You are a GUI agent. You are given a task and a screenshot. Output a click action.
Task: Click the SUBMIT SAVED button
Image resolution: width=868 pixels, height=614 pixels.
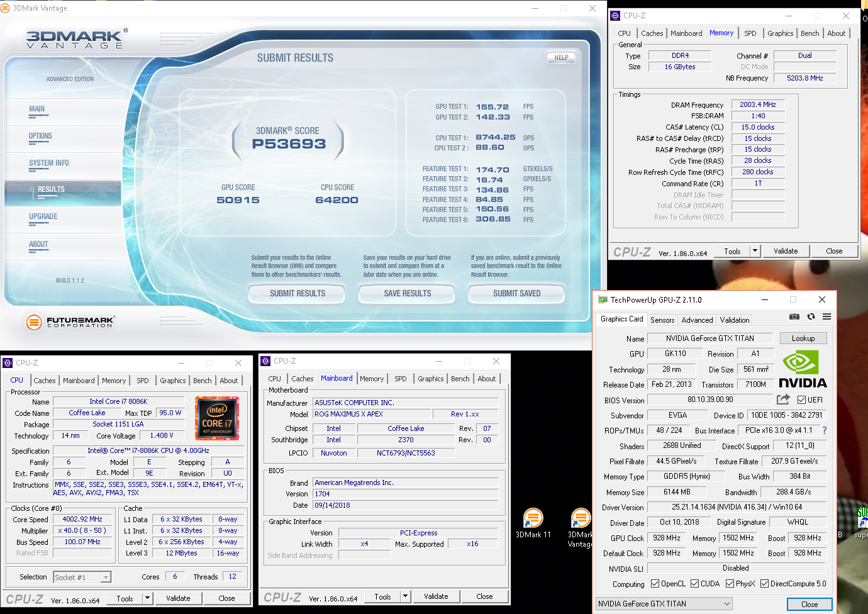click(517, 294)
